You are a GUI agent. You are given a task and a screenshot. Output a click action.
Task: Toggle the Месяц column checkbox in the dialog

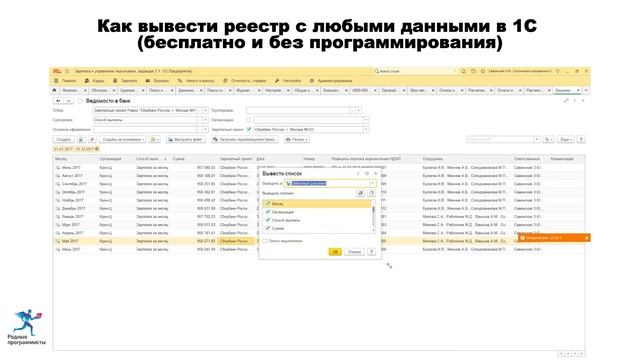pyautogui.click(x=268, y=203)
